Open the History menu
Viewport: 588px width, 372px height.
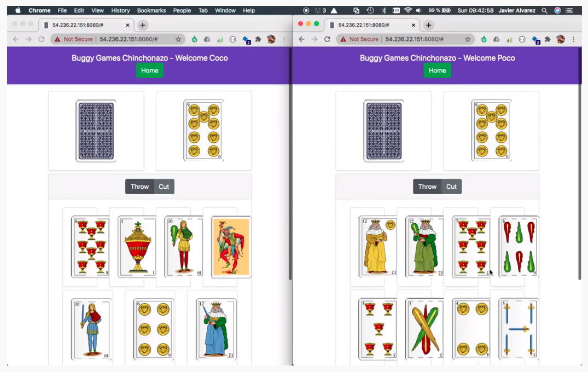120,10
